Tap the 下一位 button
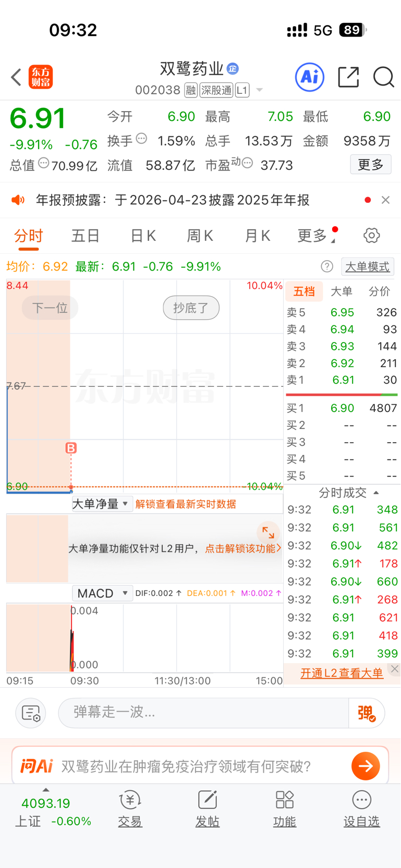The width and height of the screenshot is (401, 868). [x=50, y=308]
